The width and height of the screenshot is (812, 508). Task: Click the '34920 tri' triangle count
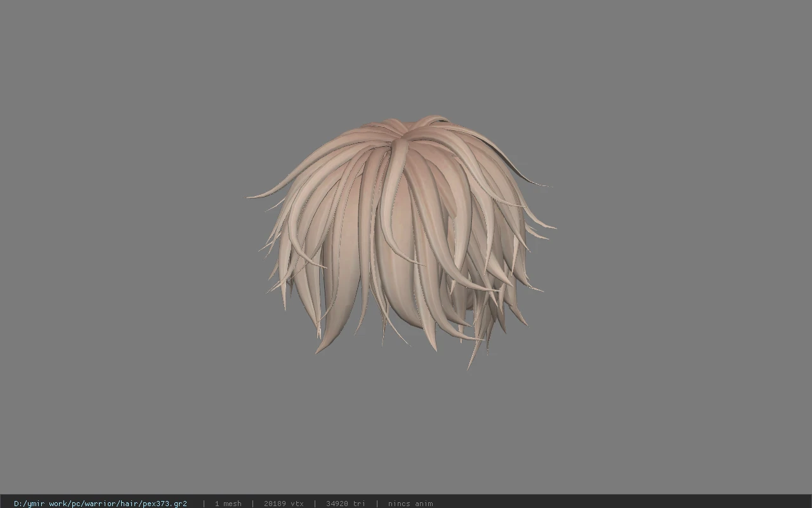(346, 504)
